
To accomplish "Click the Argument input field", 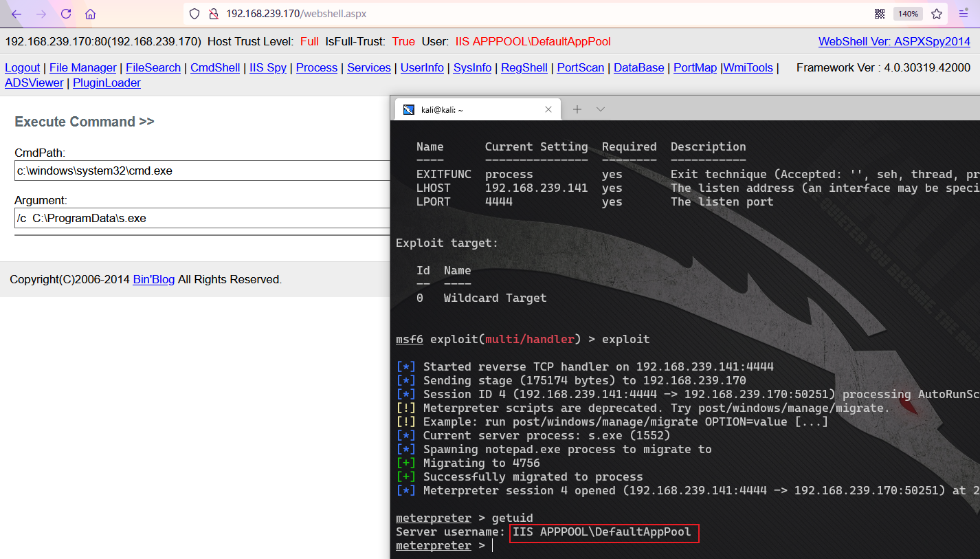I will [202, 218].
